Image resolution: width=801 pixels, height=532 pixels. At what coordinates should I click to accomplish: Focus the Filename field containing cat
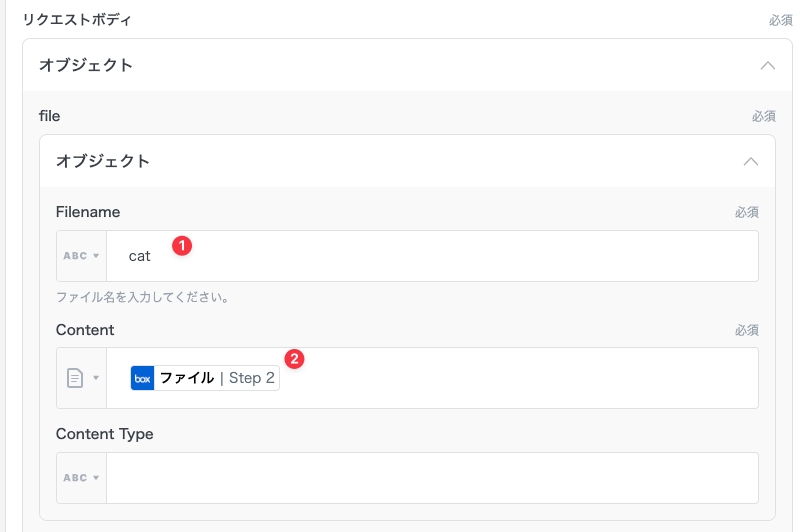pos(430,256)
